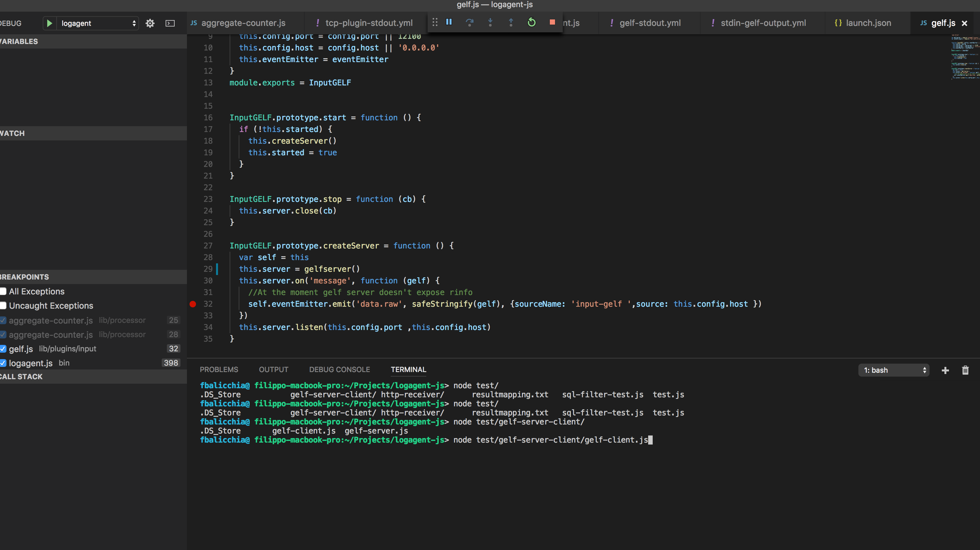Screen dimensions: 980x550
Task: Click 'gelfserver()' call on line 29
Action: [332, 269]
